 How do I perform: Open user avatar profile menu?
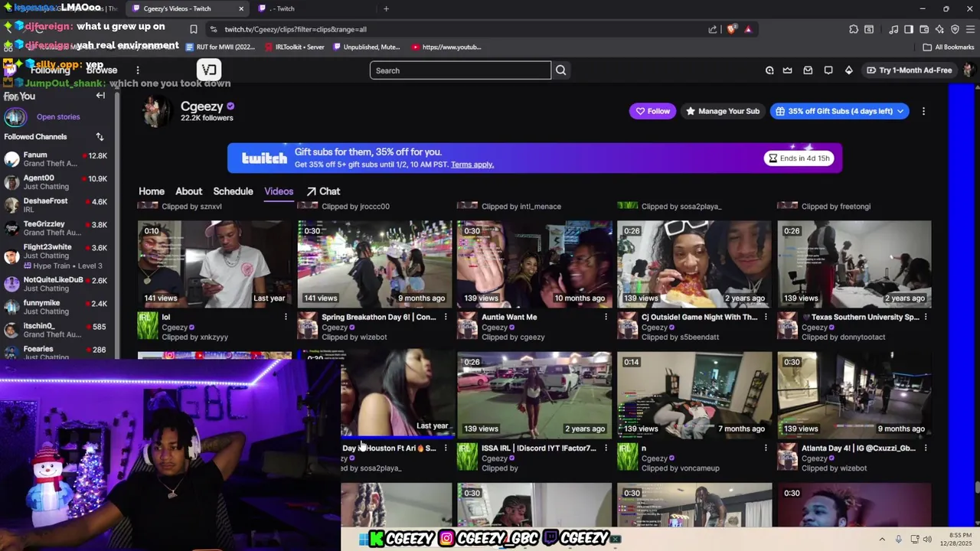click(x=969, y=70)
